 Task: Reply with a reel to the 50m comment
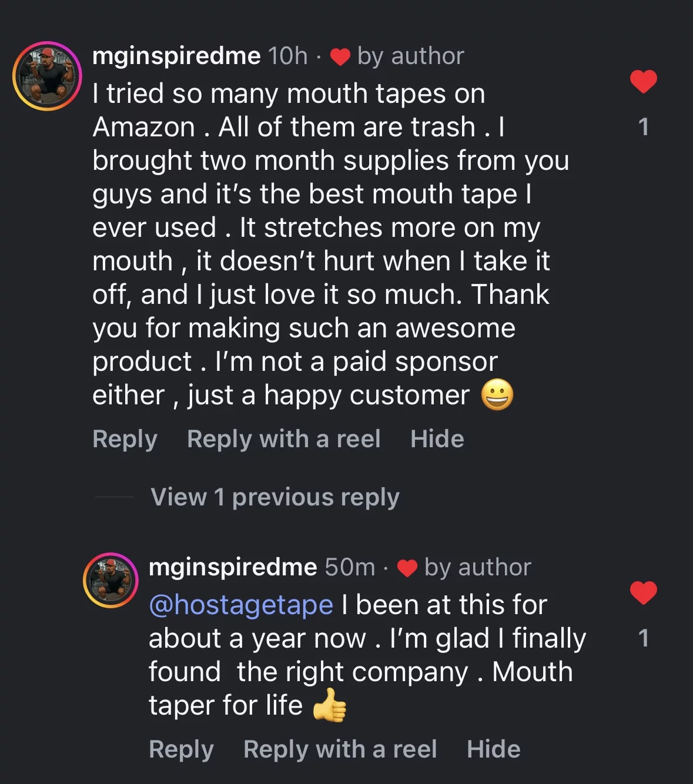tap(340, 749)
